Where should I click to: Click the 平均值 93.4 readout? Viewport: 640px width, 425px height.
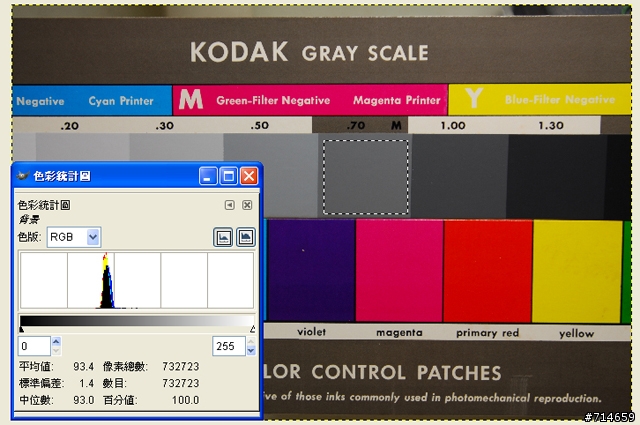[x=56, y=367]
